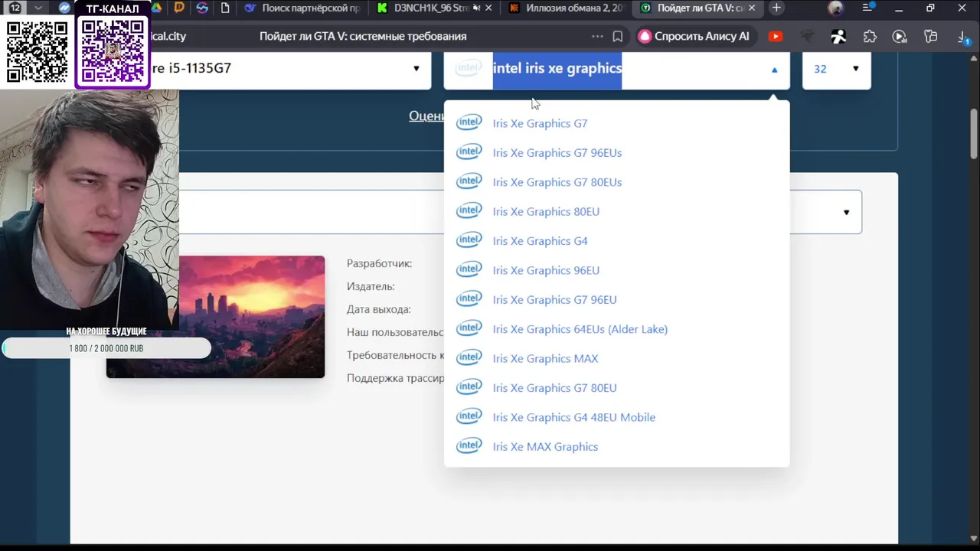The width and height of the screenshot is (980, 551).
Task: Open the blank document pinned tab
Action: pos(225,8)
